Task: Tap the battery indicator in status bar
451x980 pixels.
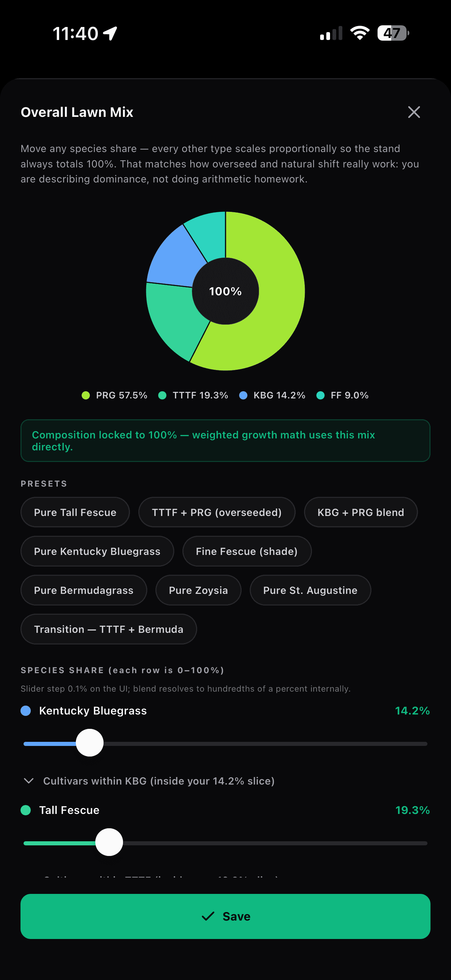Action: (x=393, y=33)
